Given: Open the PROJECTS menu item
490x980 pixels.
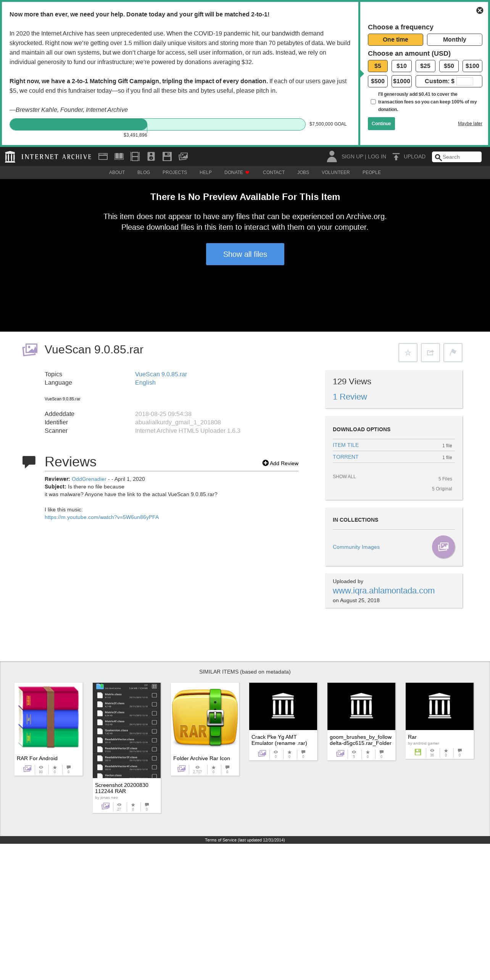Looking at the screenshot, I should click(x=175, y=172).
